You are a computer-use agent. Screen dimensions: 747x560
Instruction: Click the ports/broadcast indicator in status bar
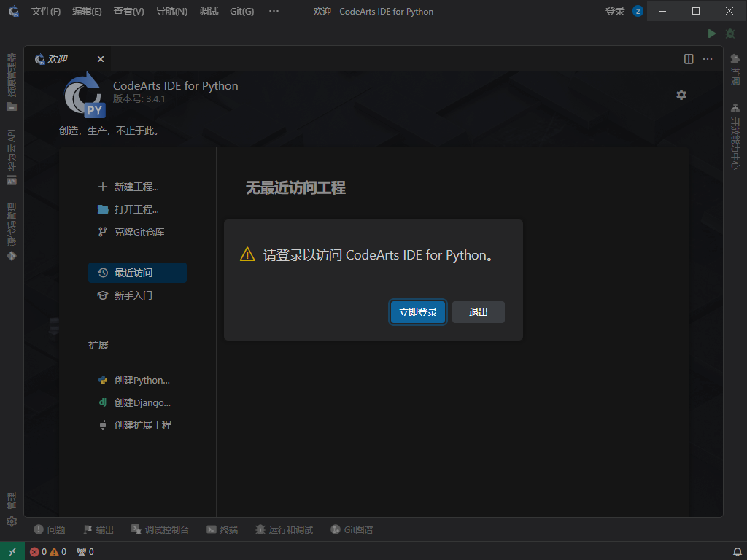86,551
